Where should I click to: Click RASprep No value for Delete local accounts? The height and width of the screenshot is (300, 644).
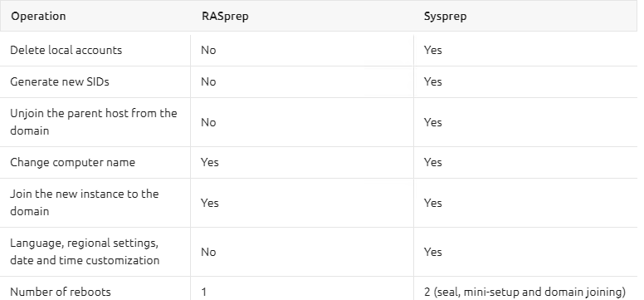(x=208, y=50)
